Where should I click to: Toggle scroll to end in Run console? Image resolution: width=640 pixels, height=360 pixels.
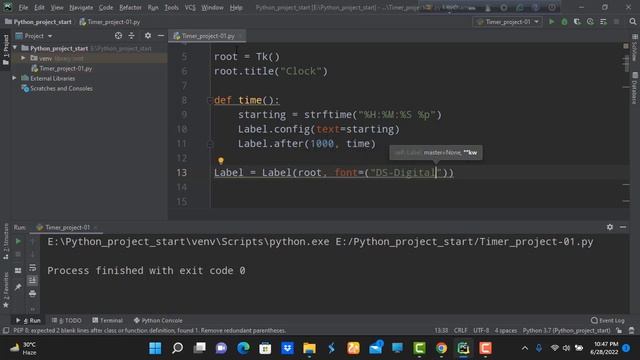(x=33, y=280)
